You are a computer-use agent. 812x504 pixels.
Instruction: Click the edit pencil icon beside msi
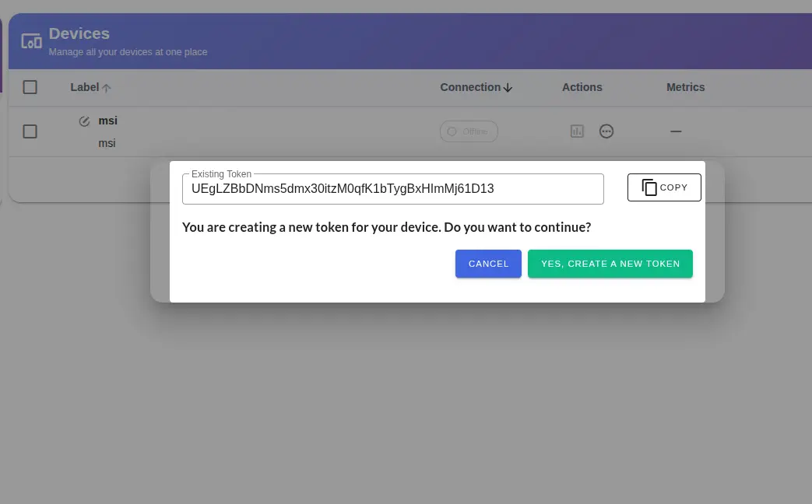coord(84,121)
